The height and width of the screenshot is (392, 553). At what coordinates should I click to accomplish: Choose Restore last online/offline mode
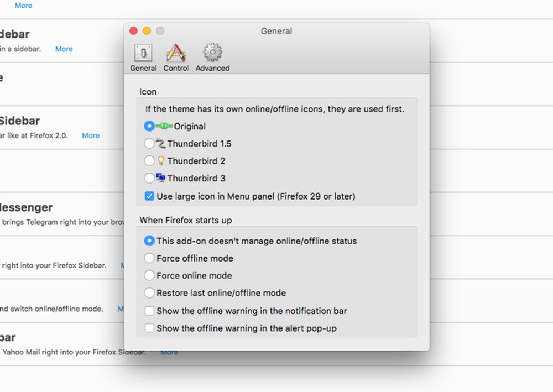pos(149,292)
